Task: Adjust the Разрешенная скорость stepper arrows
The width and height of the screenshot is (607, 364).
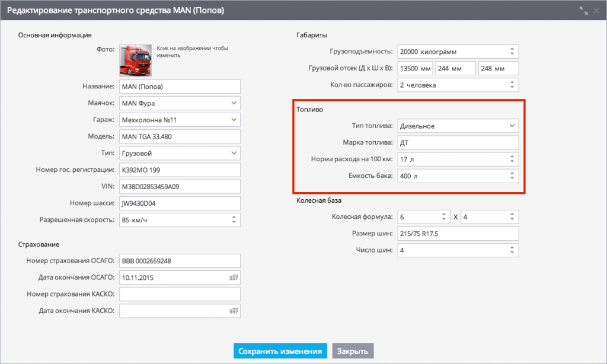Action: coord(233,220)
